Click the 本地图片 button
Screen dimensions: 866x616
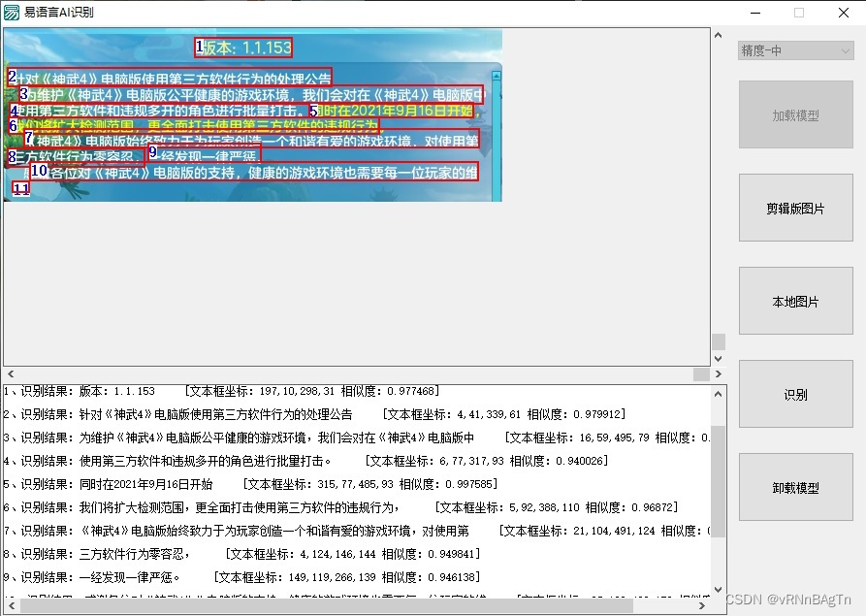pyautogui.click(x=796, y=301)
